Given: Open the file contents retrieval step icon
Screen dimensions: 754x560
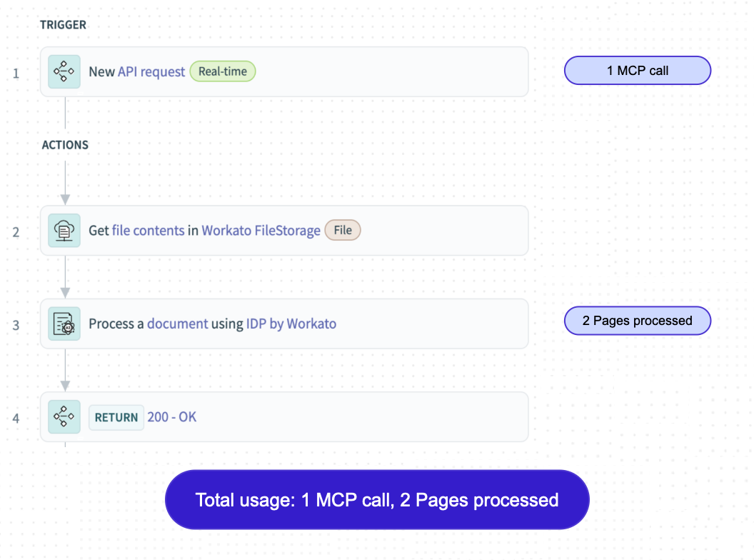Looking at the screenshot, I should click(64, 230).
